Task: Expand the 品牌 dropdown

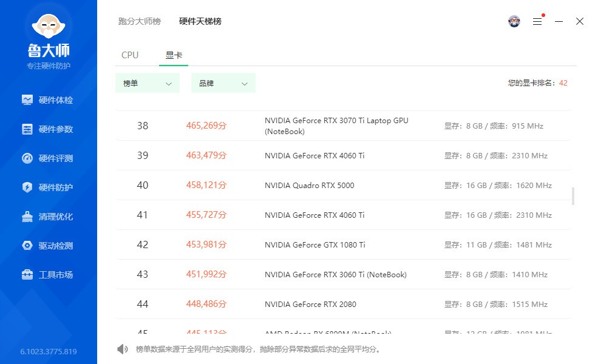Action: (223, 83)
